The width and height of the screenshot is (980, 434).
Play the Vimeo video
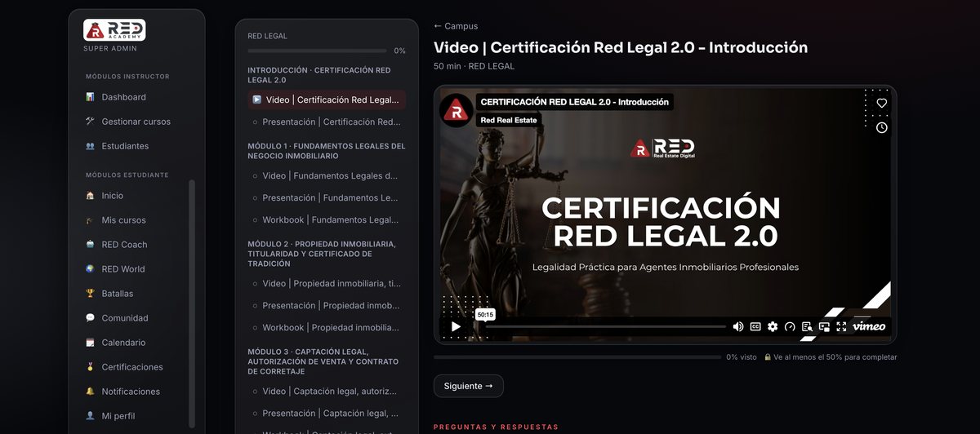tap(456, 326)
